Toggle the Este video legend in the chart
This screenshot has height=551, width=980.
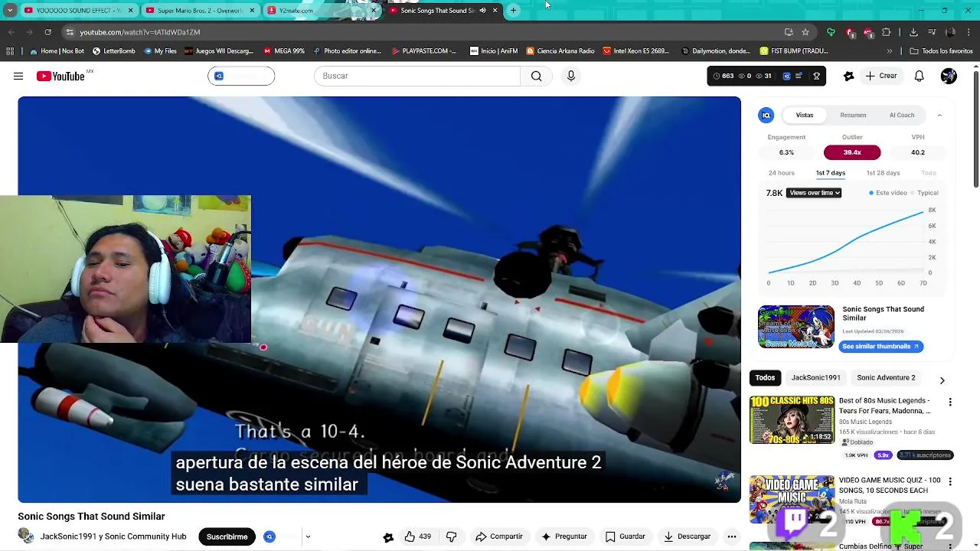tap(888, 193)
